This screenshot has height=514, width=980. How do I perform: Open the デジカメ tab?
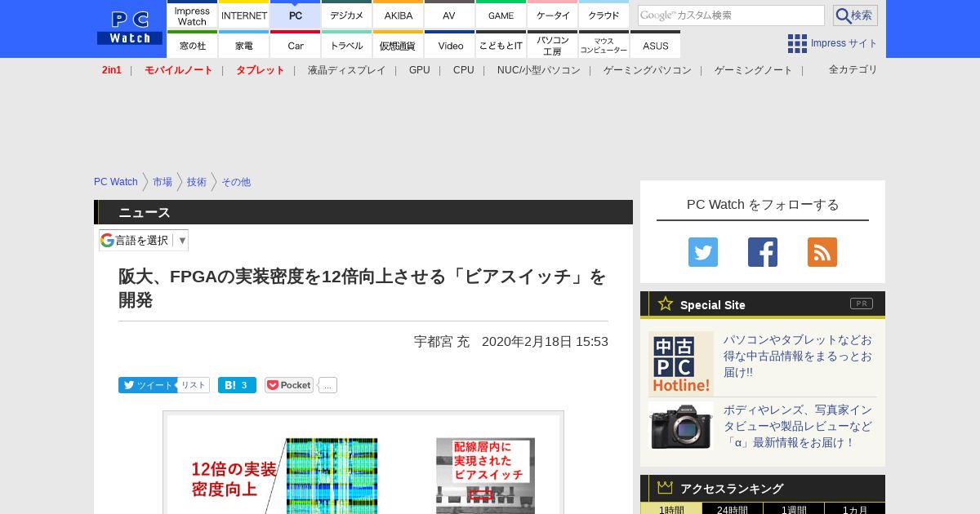tap(347, 16)
